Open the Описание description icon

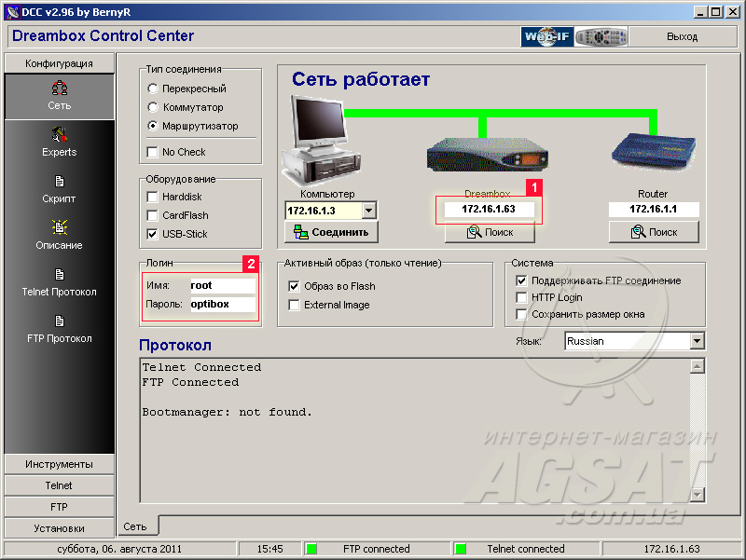click(60, 227)
